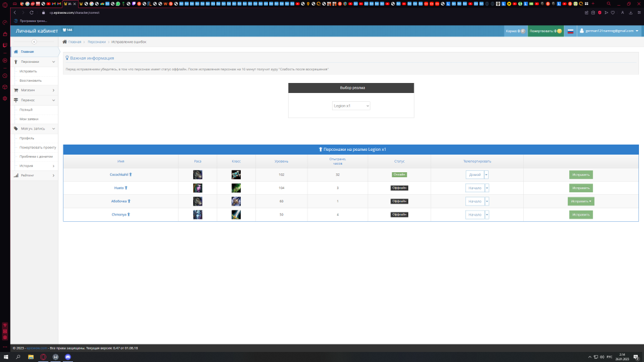Click the race icon in Cocochkahil's row
This screenshot has width=644, height=362.
coord(197,174)
